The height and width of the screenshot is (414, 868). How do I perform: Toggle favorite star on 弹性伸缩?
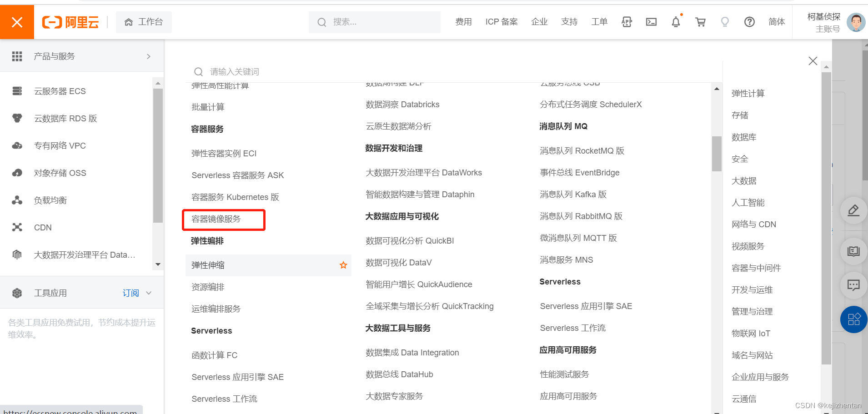click(x=343, y=265)
